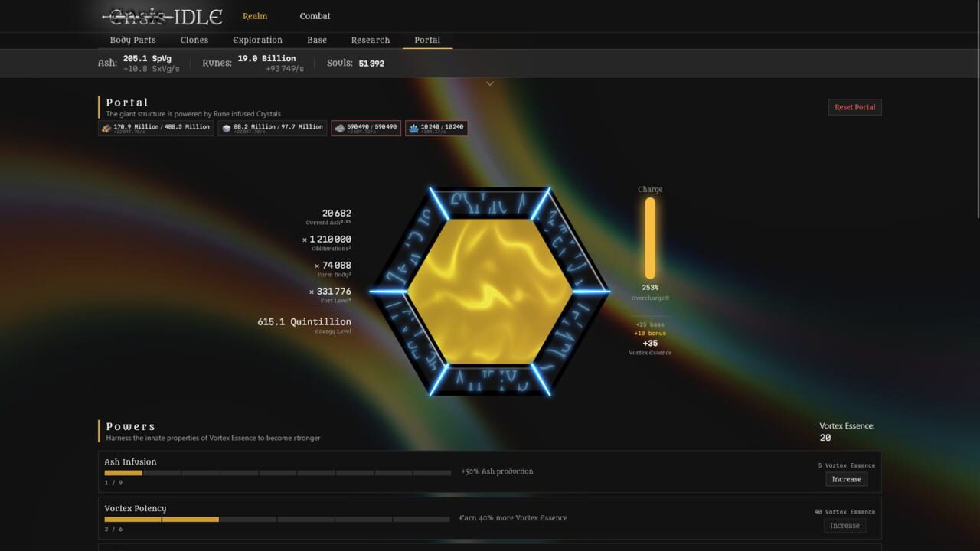Click the Current Ash value 20682
980x551 pixels.
(337, 214)
